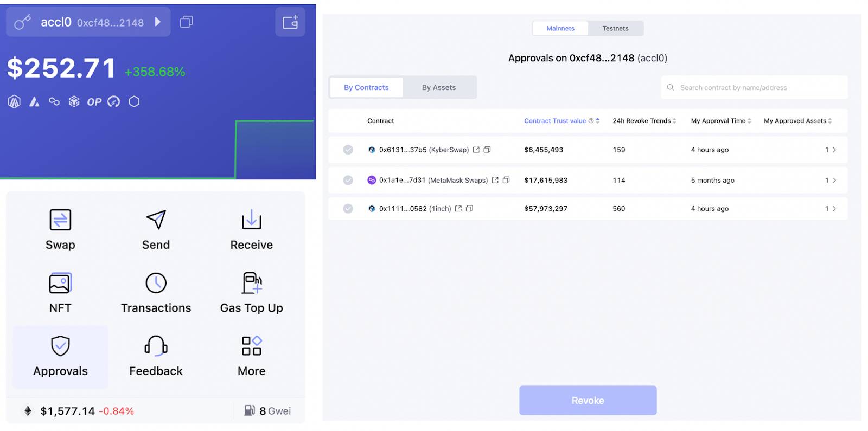
Task: Select the Avalanche chain icon
Action: (x=34, y=101)
